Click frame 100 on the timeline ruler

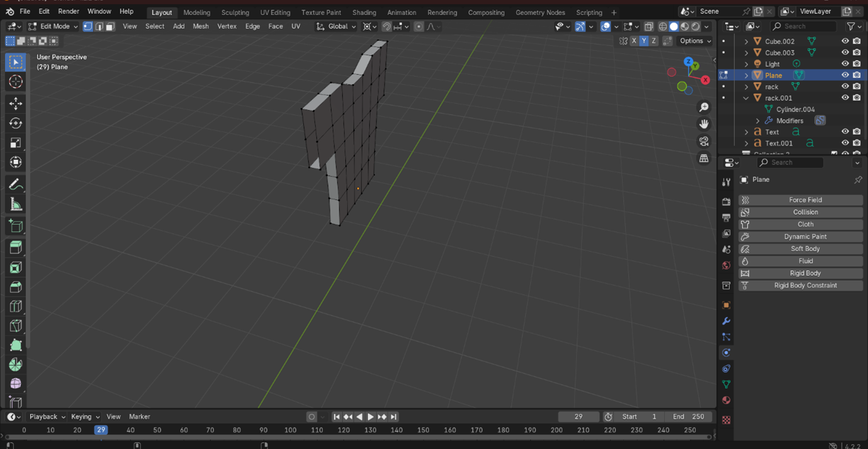point(290,430)
